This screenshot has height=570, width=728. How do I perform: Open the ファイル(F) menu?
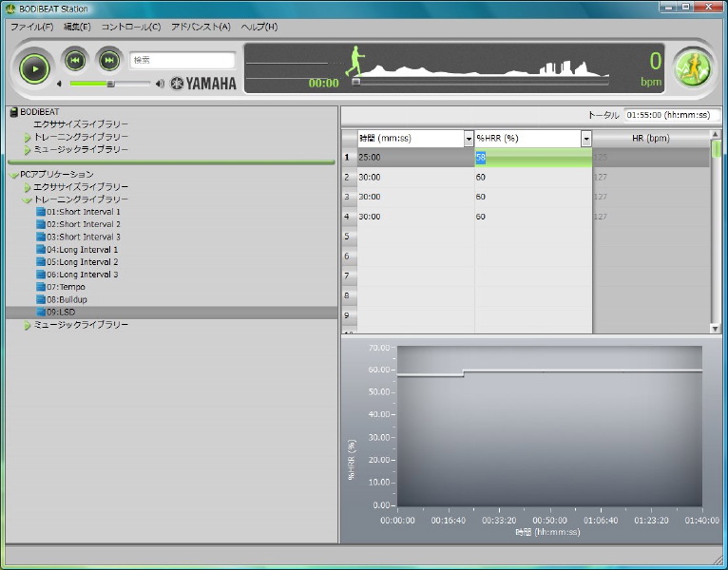[31, 27]
